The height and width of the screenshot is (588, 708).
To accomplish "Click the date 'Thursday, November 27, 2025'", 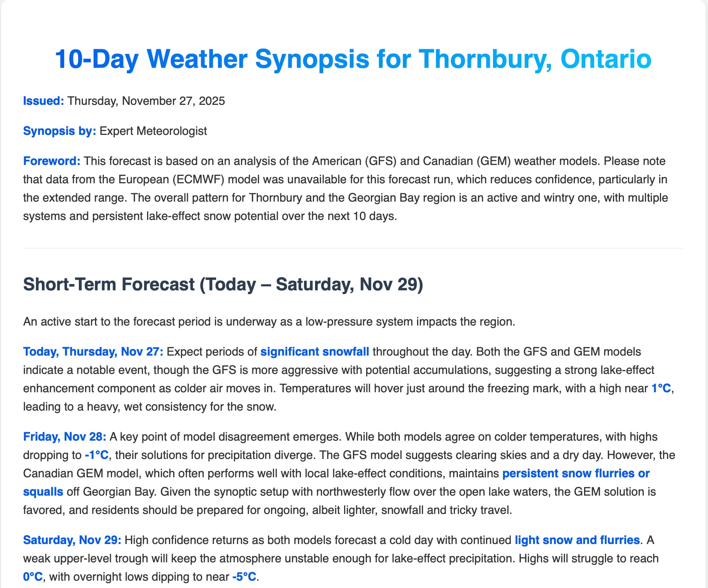I will pyautogui.click(x=146, y=101).
